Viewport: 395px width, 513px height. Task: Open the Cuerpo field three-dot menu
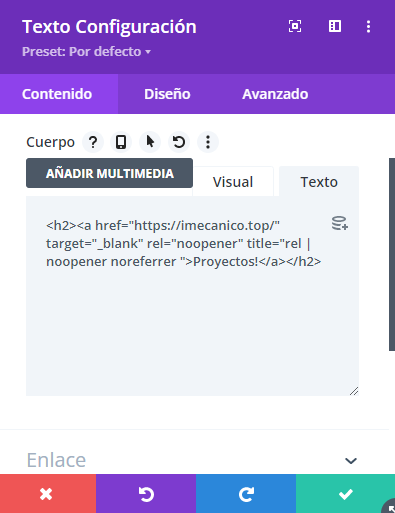point(208,142)
